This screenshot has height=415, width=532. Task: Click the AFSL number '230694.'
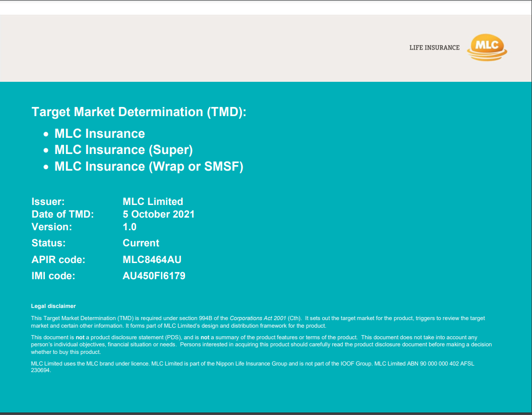tap(41, 371)
